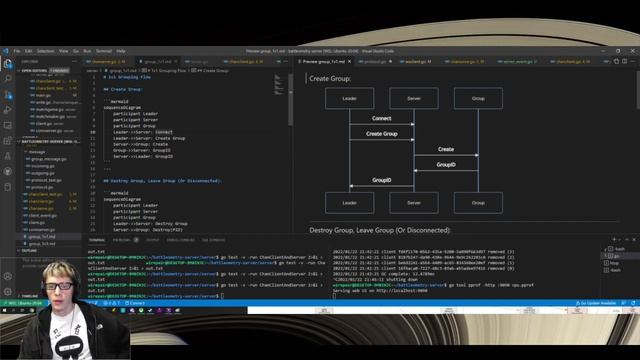Open the new terminal launch profile dropdown
The image size is (640, 360).
coord(620,240)
